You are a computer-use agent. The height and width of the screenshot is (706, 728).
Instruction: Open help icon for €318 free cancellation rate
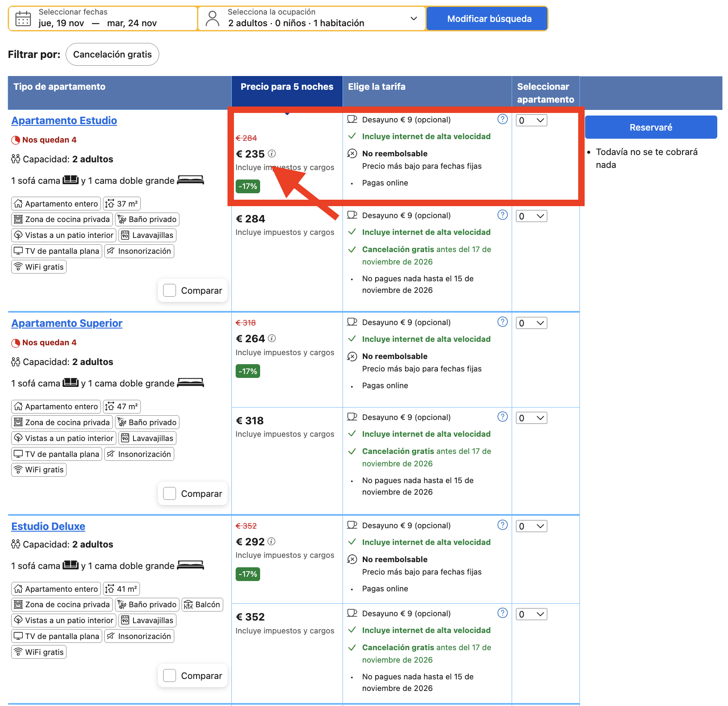pyautogui.click(x=502, y=417)
